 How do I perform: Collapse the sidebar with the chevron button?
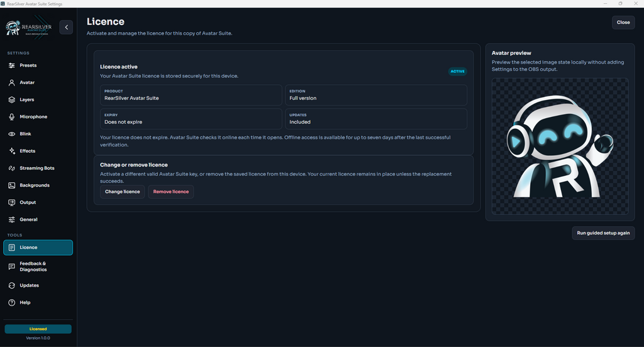(66, 27)
